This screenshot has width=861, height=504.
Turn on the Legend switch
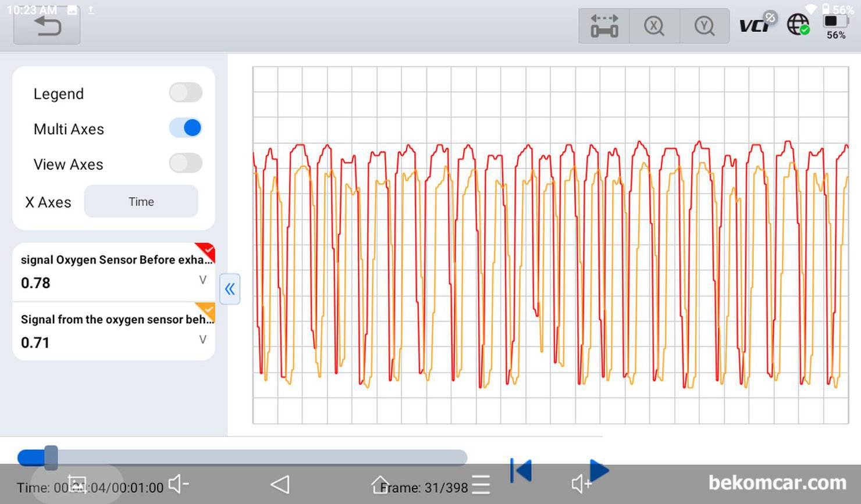[186, 92]
